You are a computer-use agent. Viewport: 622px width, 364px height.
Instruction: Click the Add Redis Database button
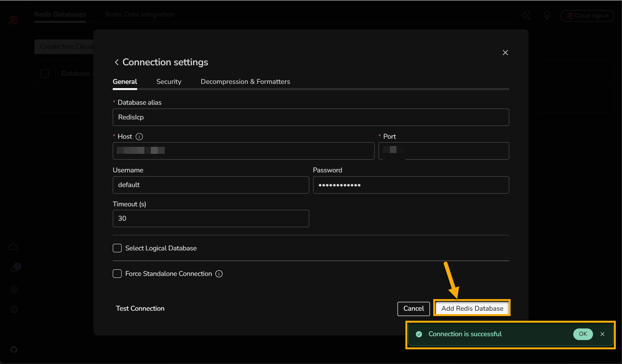pos(472,308)
